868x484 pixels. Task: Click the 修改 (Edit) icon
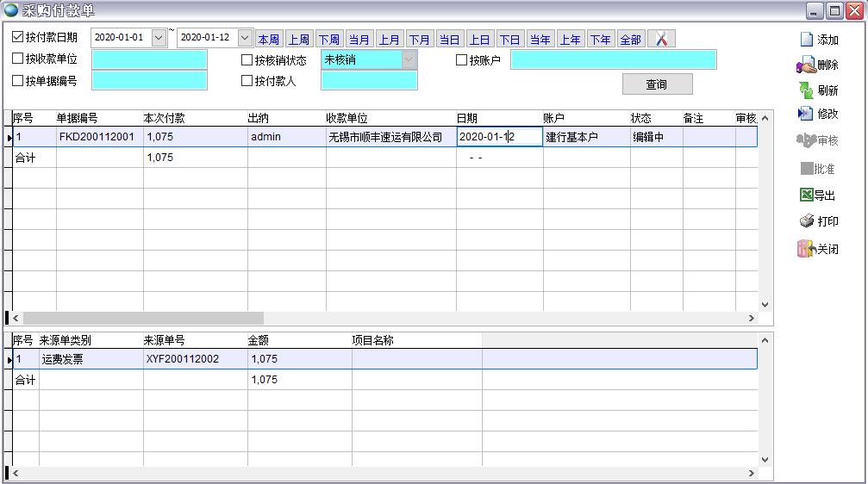pyautogui.click(x=806, y=114)
